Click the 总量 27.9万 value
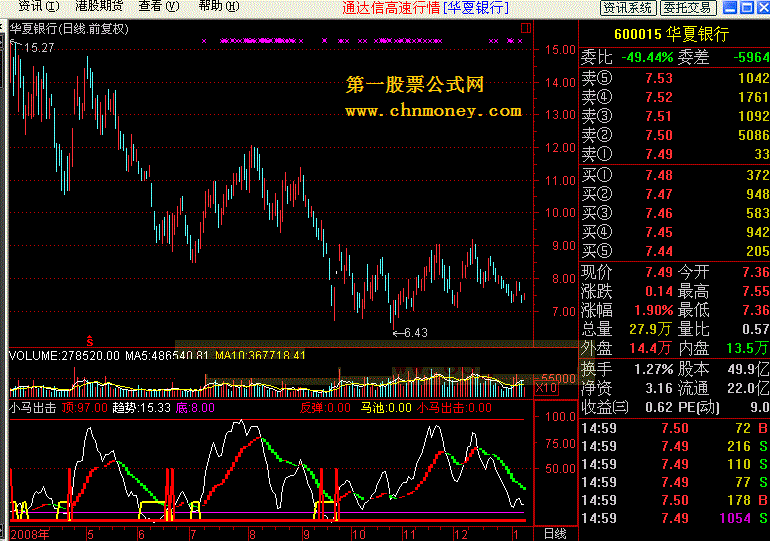 point(650,329)
